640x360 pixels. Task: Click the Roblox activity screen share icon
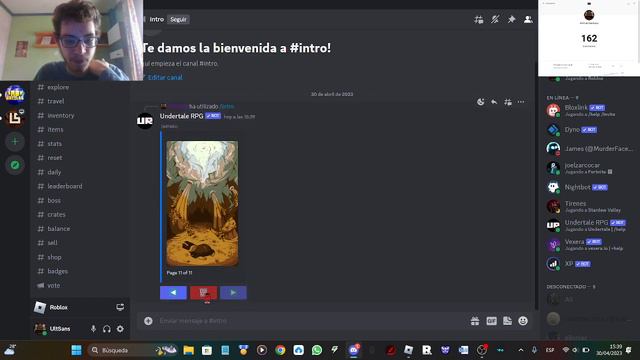click(x=120, y=307)
